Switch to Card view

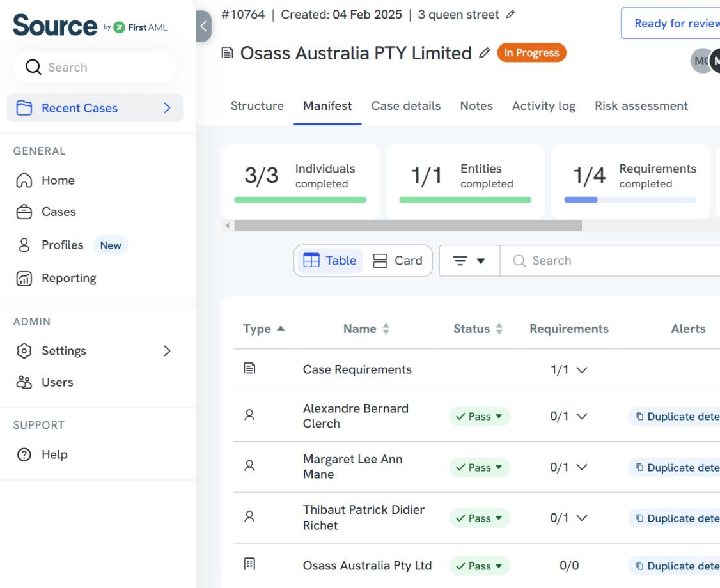click(x=398, y=261)
